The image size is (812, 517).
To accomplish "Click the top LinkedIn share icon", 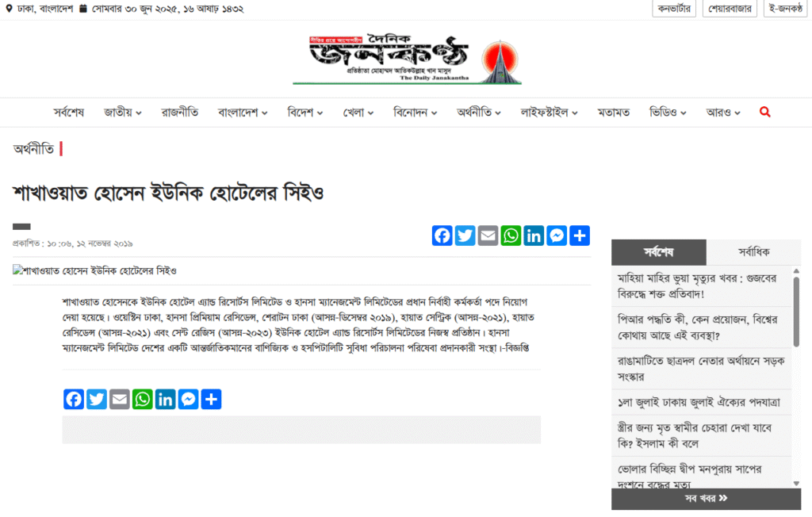I will pos(534,236).
